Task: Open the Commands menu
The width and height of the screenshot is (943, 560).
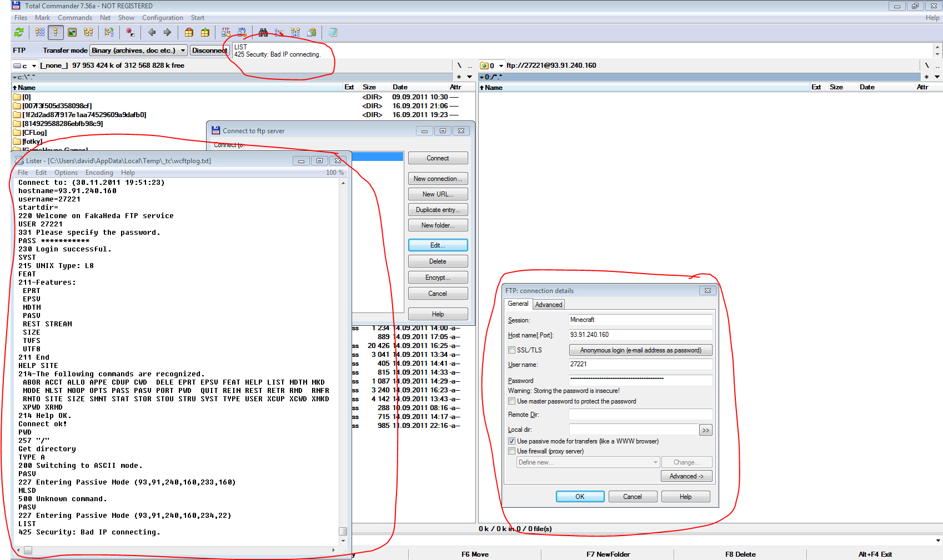Action: (75, 18)
